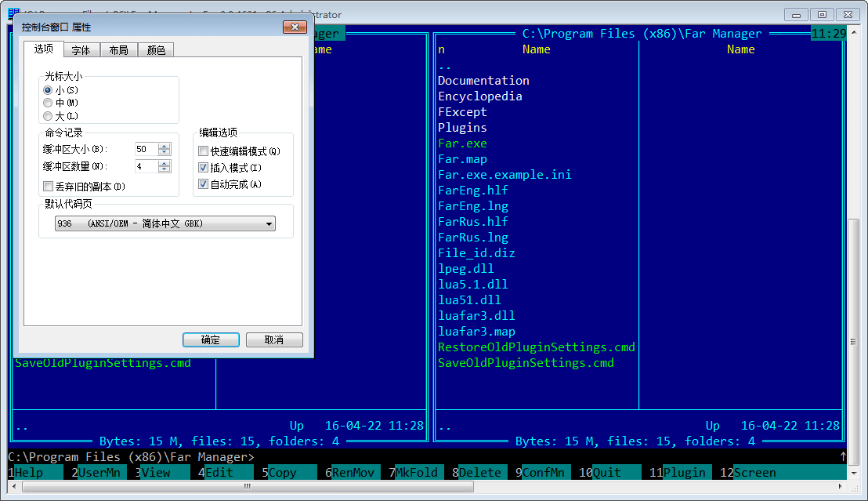Select File_id.diz in right panel

tap(476, 253)
